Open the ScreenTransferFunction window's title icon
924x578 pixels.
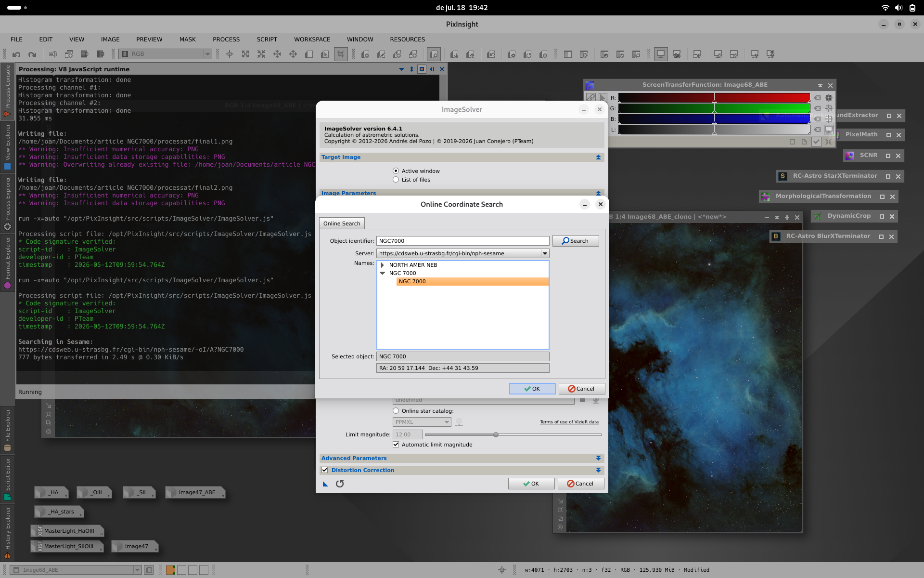tap(590, 85)
